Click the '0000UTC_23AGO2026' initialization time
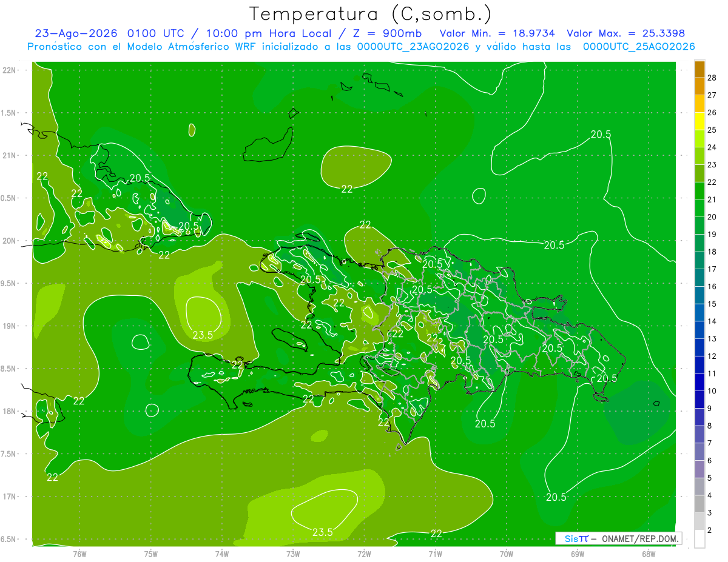The image size is (728, 562). click(413, 47)
